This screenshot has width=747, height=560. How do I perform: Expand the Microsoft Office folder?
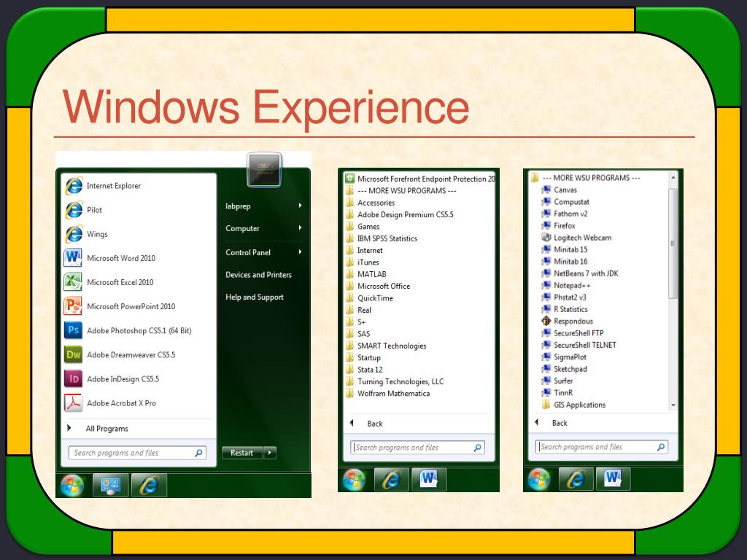coord(378,286)
